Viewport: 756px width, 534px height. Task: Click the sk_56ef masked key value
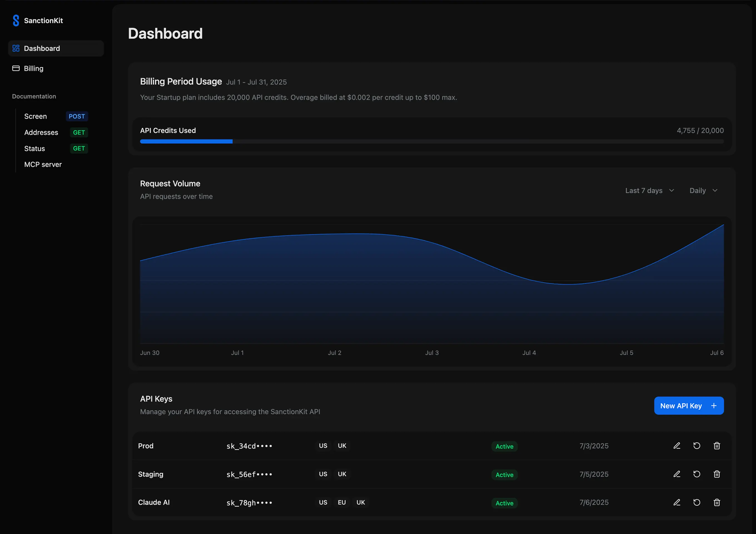point(249,474)
